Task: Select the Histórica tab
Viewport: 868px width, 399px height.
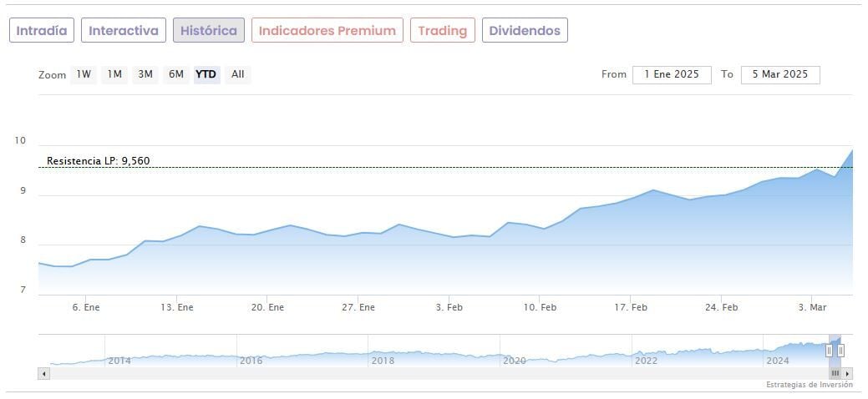Action: click(209, 31)
